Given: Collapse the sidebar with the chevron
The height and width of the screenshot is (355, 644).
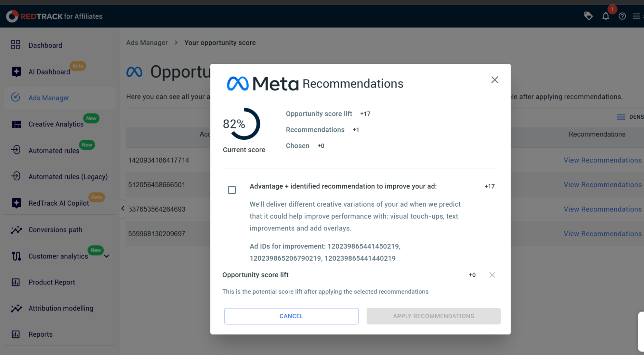Looking at the screenshot, I should point(123,208).
